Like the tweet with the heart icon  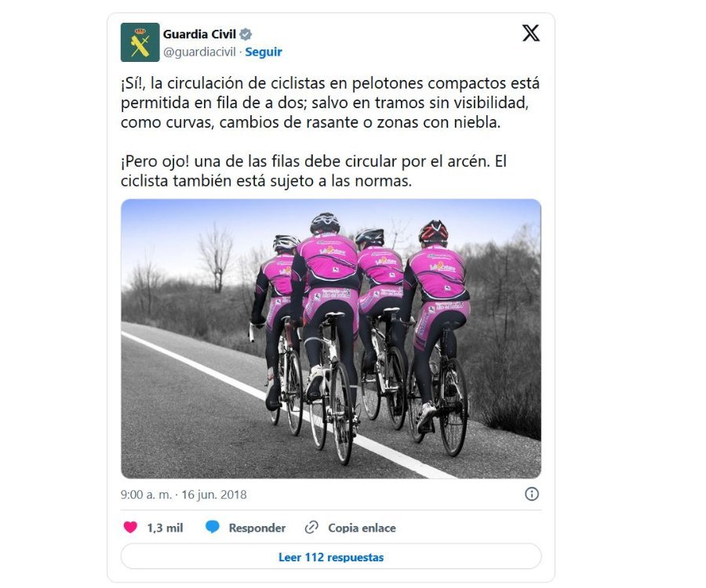(130, 528)
